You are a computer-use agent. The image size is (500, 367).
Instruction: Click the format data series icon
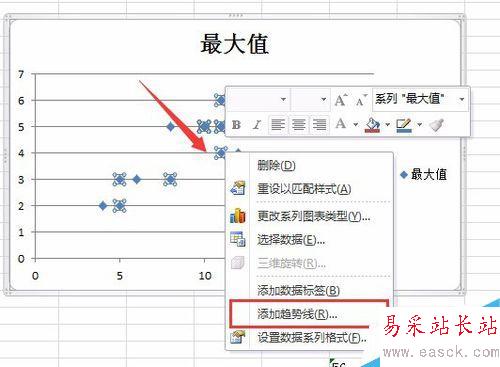(238, 337)
